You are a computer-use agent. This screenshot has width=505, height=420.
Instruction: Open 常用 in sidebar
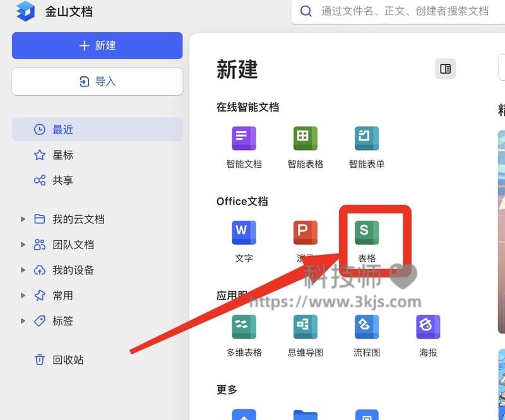coord(62,295)
